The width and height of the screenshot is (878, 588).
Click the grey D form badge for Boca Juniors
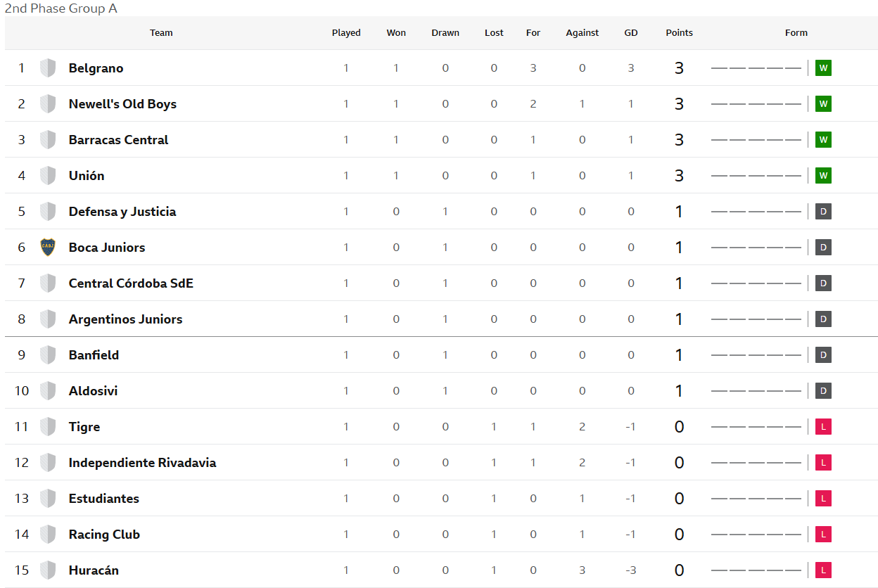point(823,248)
